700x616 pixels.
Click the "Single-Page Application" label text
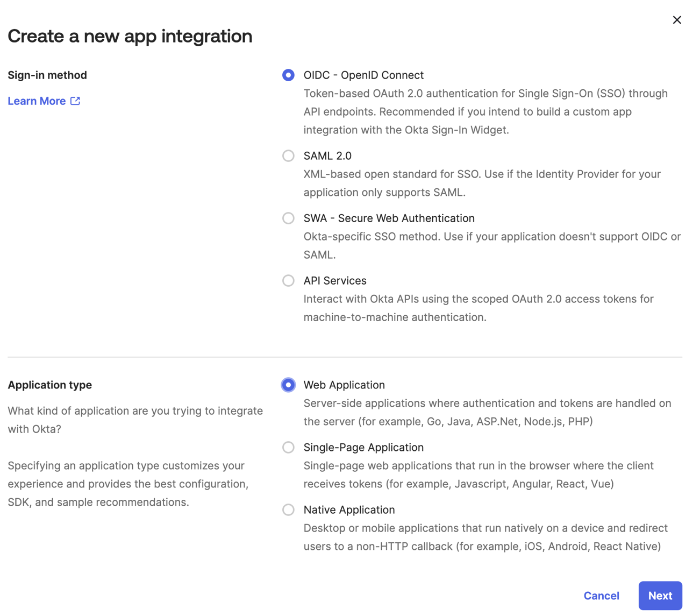[363, 448]
